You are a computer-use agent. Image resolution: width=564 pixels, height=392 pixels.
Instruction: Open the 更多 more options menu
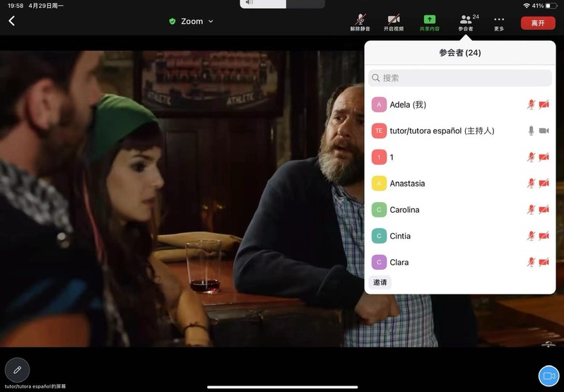pos(499,23)
